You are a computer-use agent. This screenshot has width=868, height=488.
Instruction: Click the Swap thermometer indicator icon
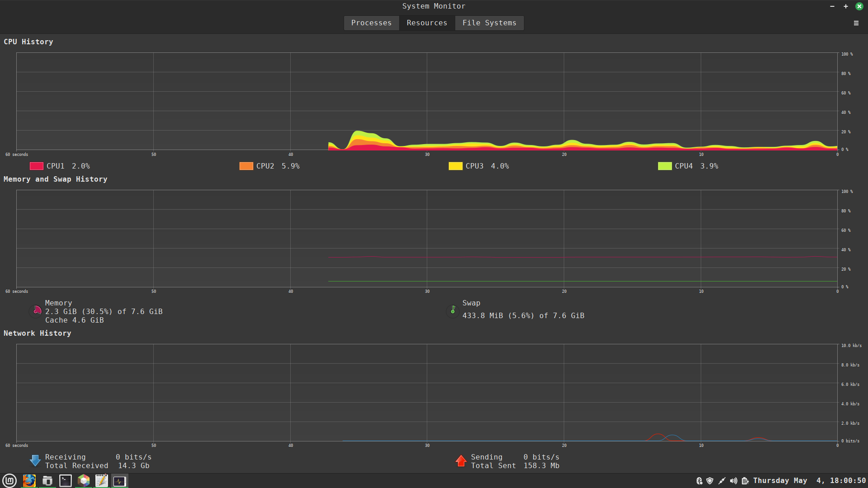tap(453, 311)
